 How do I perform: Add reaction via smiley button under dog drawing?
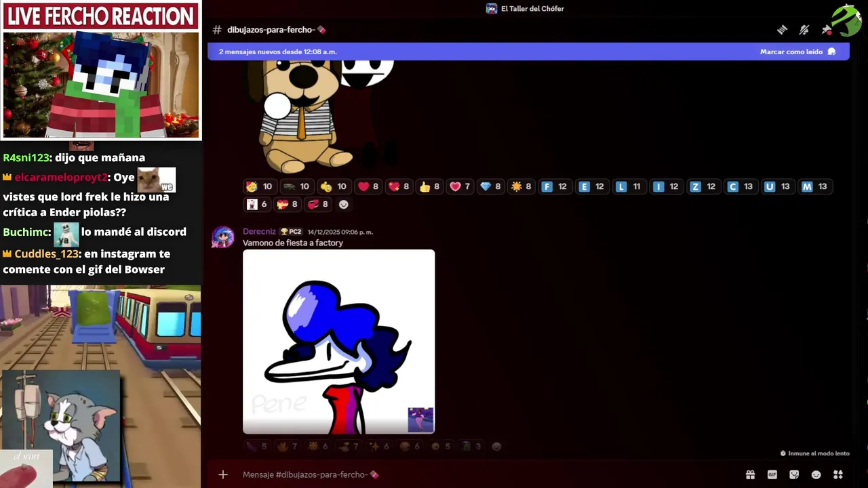coord(343,204)
